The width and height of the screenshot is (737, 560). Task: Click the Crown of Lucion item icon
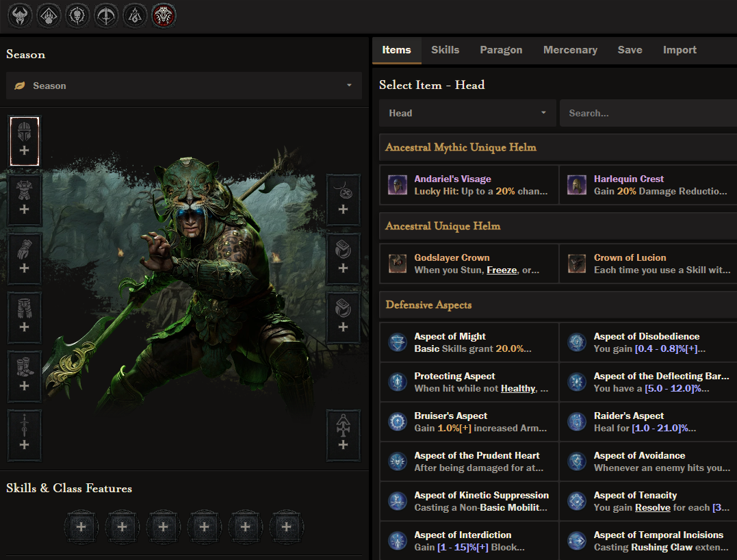pyautogui.click(x=577, y=264)
